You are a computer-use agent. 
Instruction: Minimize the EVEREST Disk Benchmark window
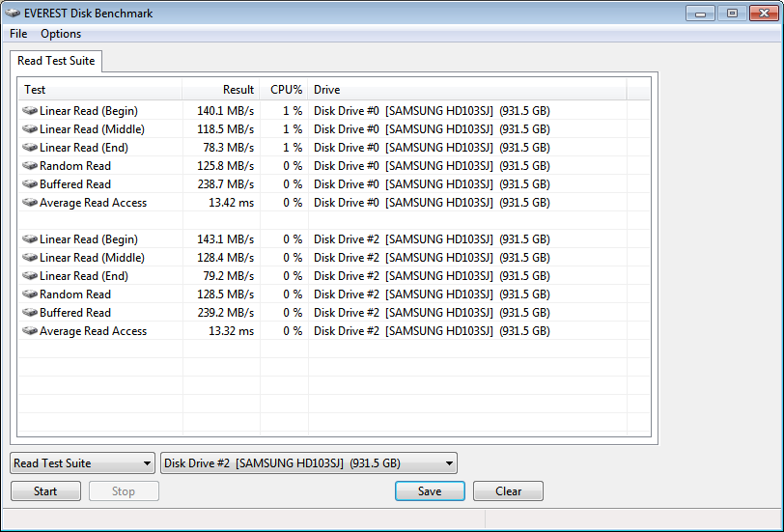coord(701,14)
